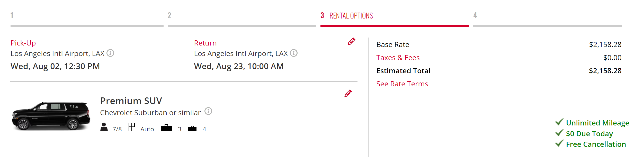Click the Free Cancellation checkmark
The height and width of the screenshot is (164, 644).
click(x=559, y=143)
